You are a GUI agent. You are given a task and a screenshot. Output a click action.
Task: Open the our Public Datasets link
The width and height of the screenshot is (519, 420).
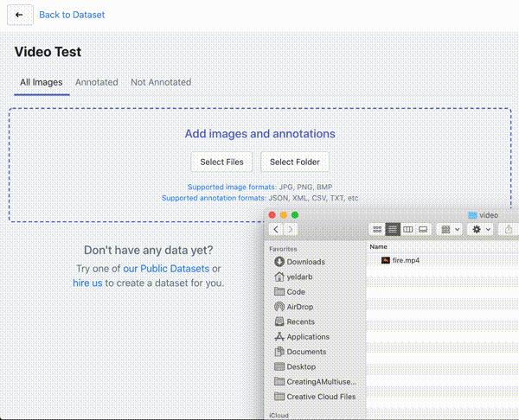coord(166,269)
